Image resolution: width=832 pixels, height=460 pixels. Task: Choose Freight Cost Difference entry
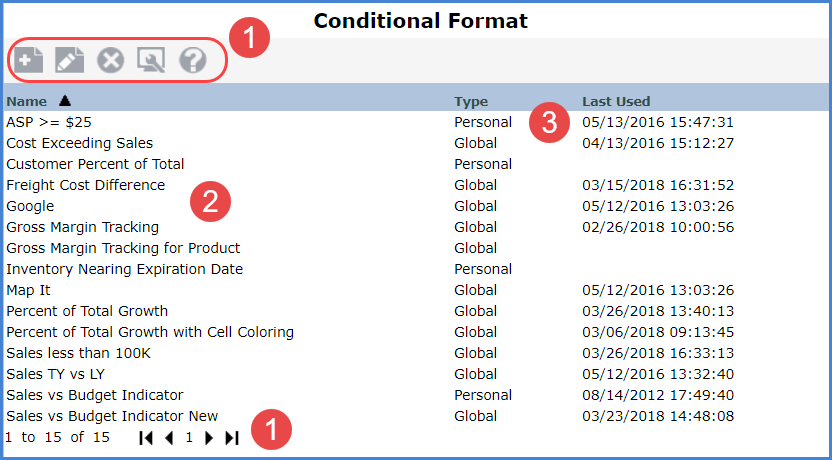click(x=85, y=185)
